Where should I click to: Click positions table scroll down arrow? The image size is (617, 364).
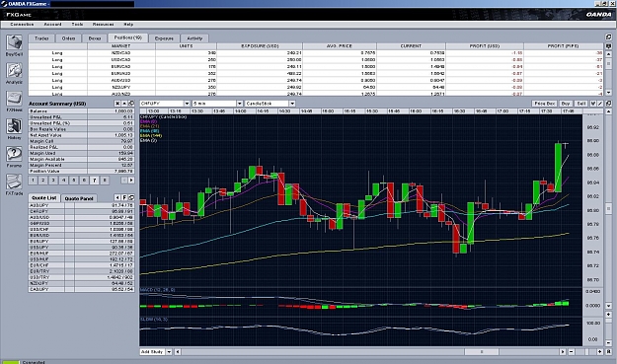pyautogui.click(x=608, y=93)
